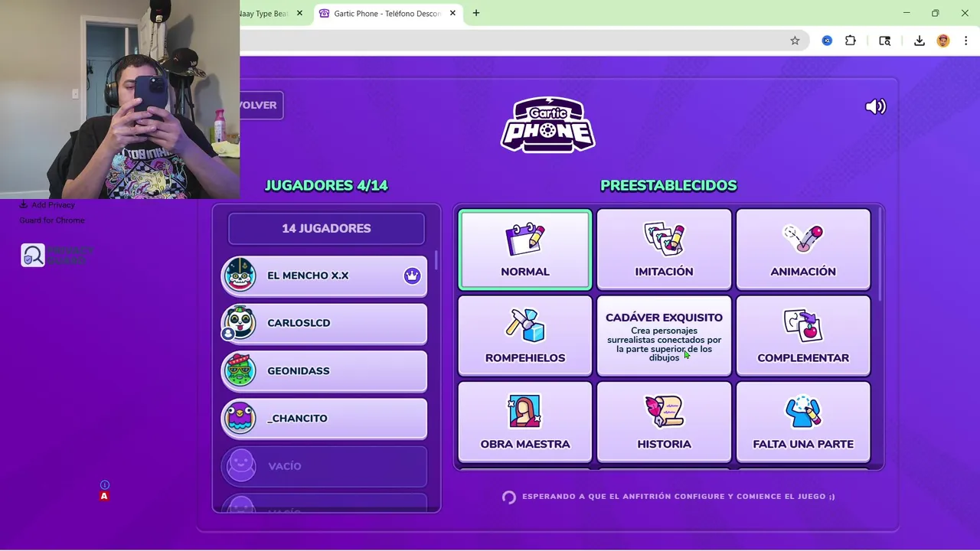
Task: Open a new browser tab
Action: coord(476,13)
